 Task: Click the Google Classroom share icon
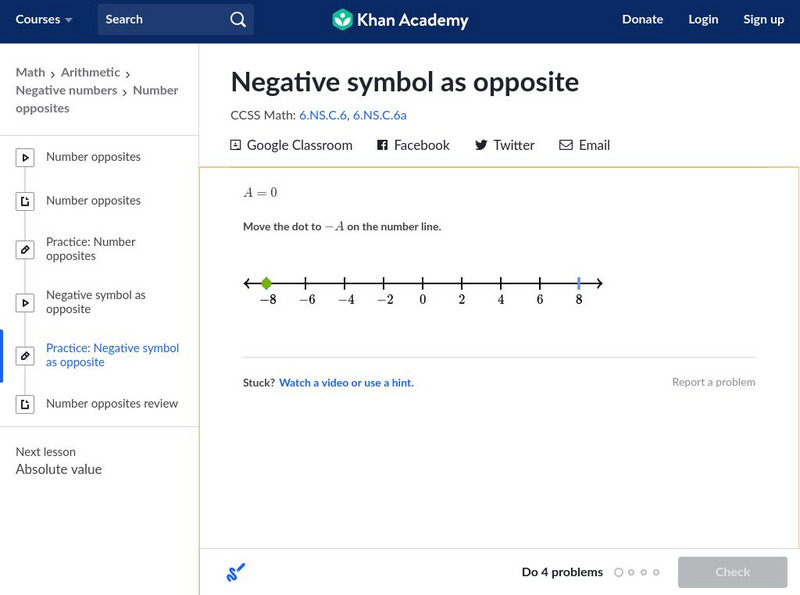(x=236, y=145)
